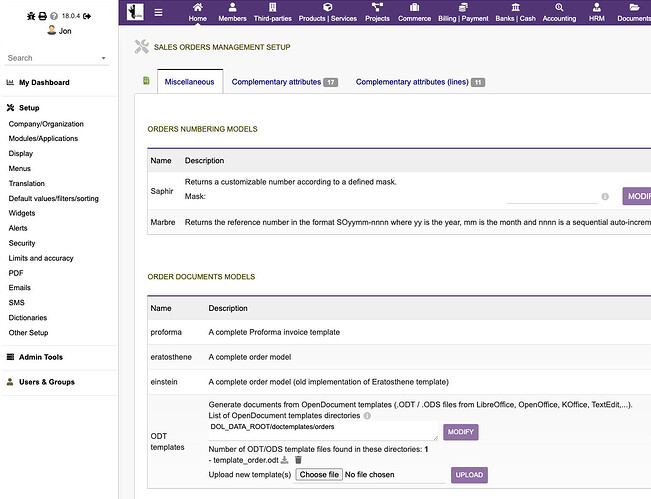This screenshot has width=651, height=499.
Task: Open Limits and accuracy link
Action: pos(41,258)
